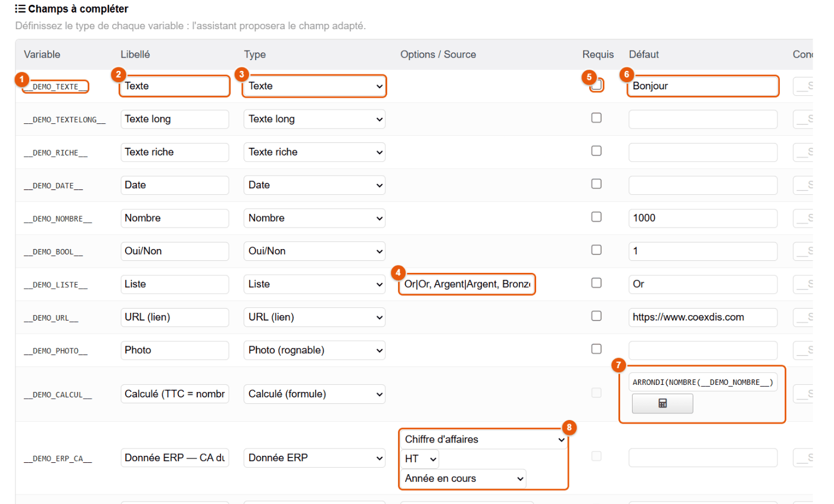
Task: Tick the Requis checkbox for __DEMO_TEXTE__
Action: (596, 85)
